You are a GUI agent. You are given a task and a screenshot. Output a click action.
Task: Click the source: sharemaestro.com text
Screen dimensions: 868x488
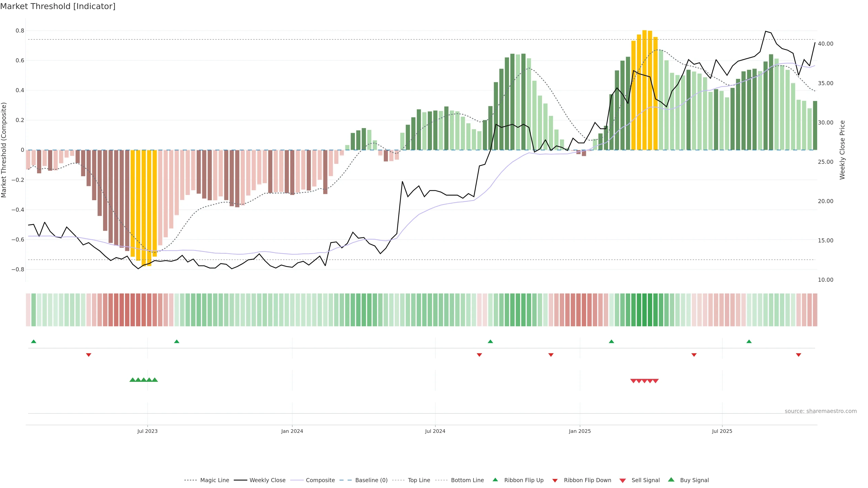[x=821, y=411]
